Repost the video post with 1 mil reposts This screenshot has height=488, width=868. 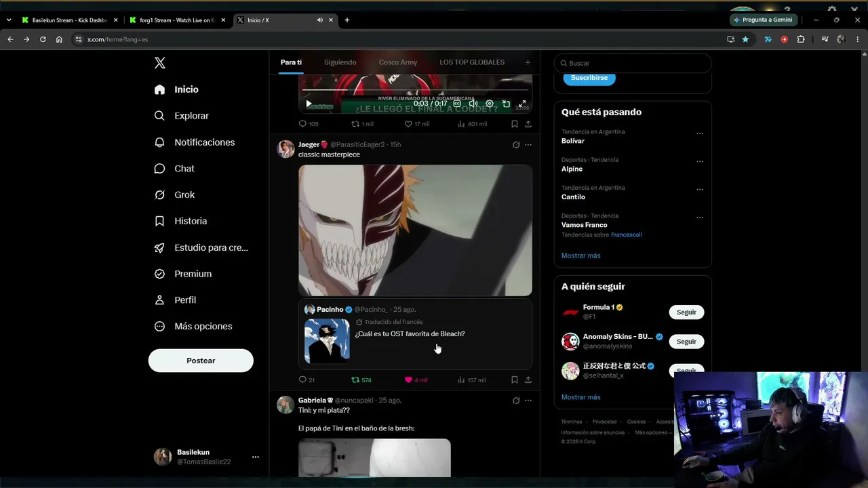[362, 124]
